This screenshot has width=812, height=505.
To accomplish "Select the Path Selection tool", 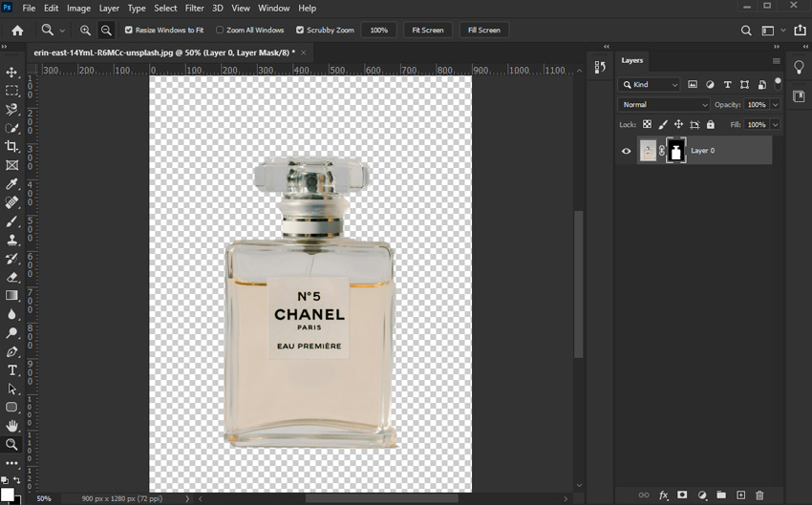I will pyautogui.click(x=11, y=389).
